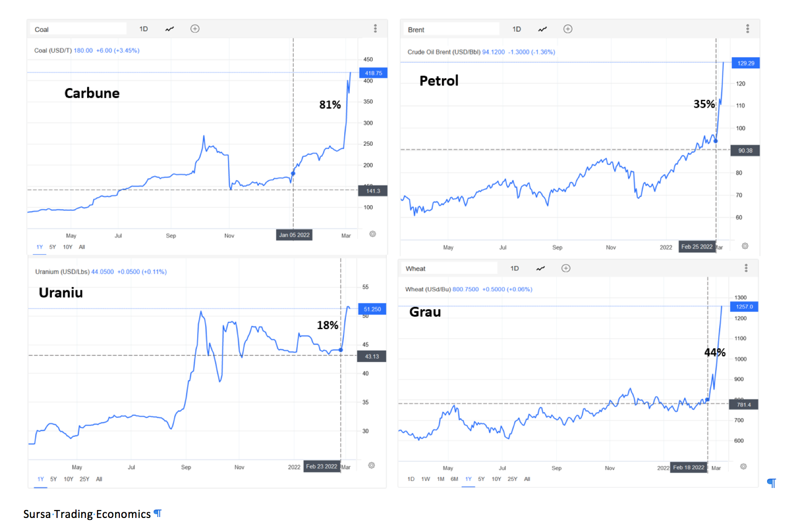
Task: Open settings gear on Coal chart
Action: (373, 234)
